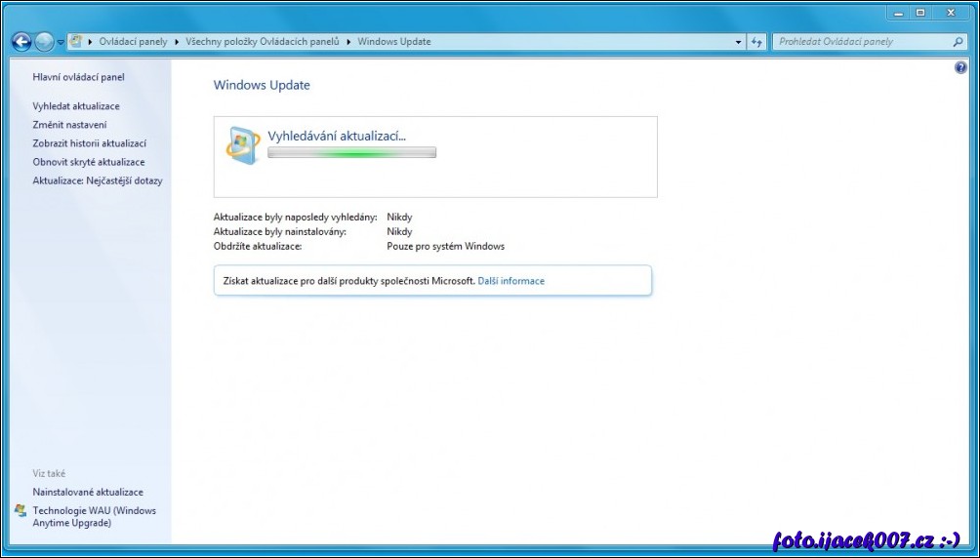Image resolution: width=980 pixels, height=558 pixels.
Task: Open the recent pages dropdown arrow
Action: pos(61,43)
